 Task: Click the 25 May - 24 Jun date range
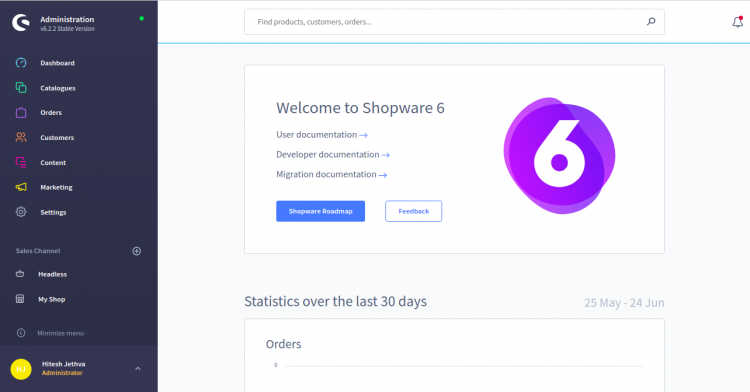tap(624, 303)
